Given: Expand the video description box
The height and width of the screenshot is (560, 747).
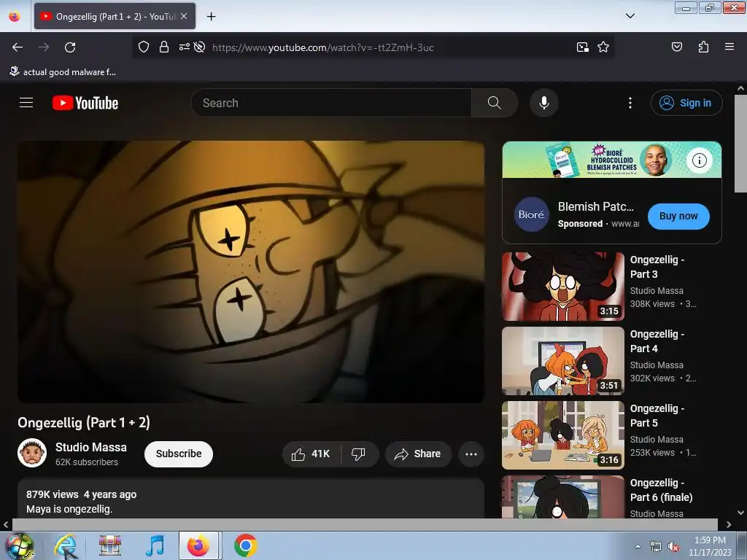Looking at the screenshot, I should point(251,499).
